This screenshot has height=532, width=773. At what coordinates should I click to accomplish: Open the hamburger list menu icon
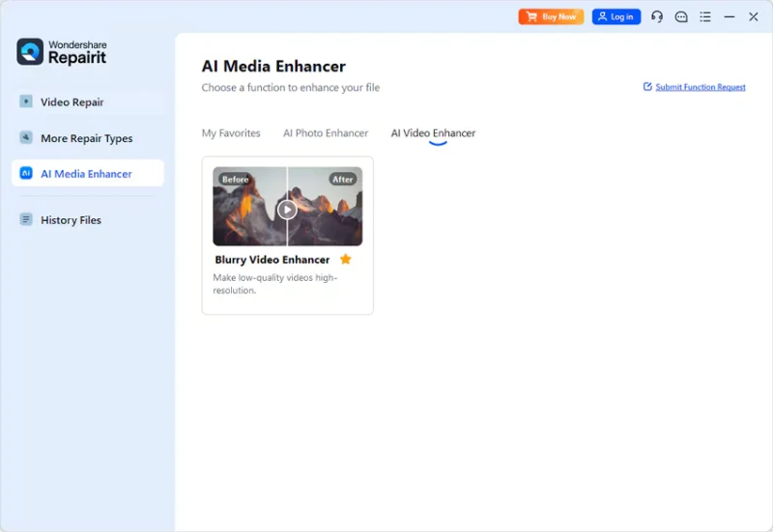coord(705,16)
